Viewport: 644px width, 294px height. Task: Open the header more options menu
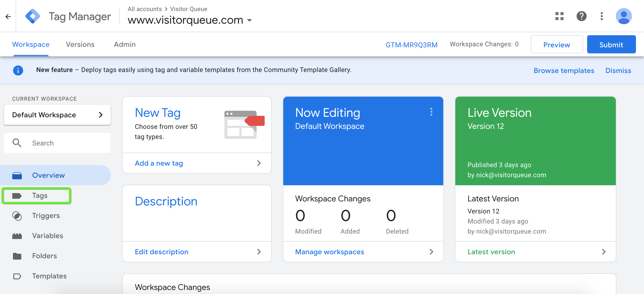coord(602,16)
